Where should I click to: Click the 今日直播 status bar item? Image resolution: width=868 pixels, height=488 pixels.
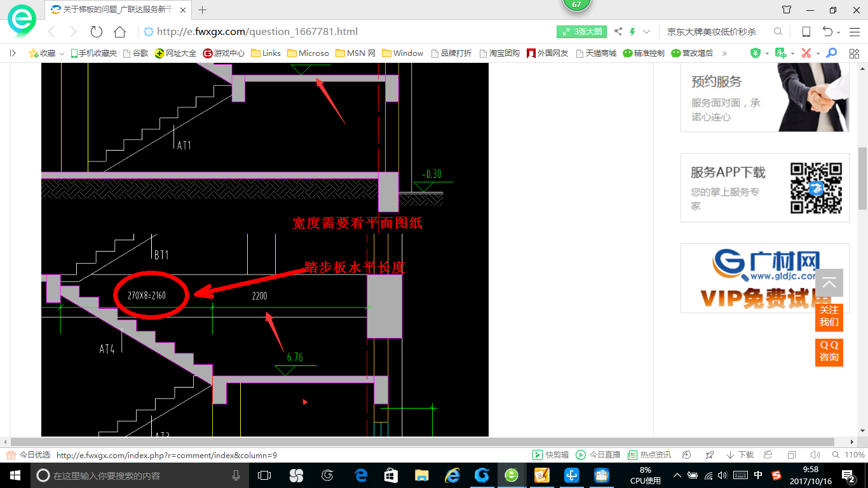(598, 455)
